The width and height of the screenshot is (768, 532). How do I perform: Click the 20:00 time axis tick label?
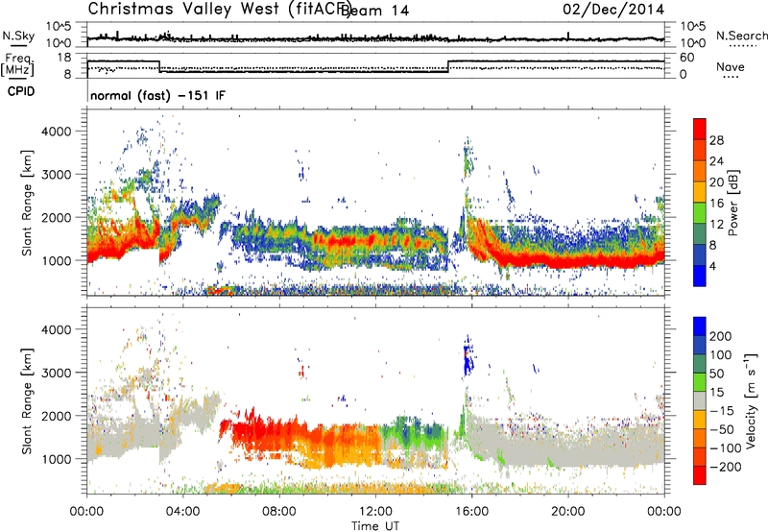567,512
